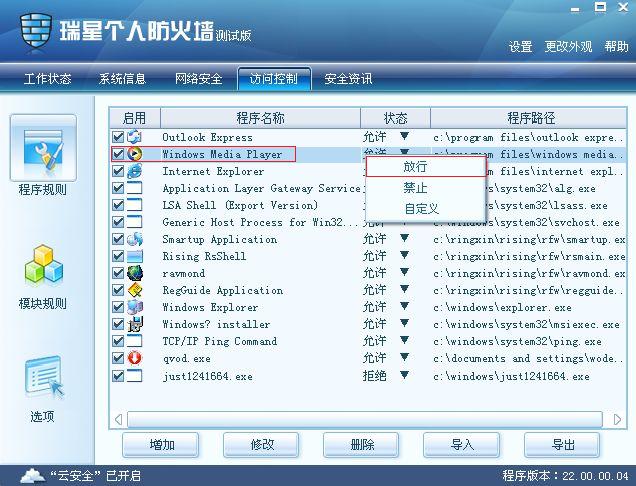Open the 帮助 help link
The width and height of the screenshot is (636, 486).
click(x=616, y=47)
